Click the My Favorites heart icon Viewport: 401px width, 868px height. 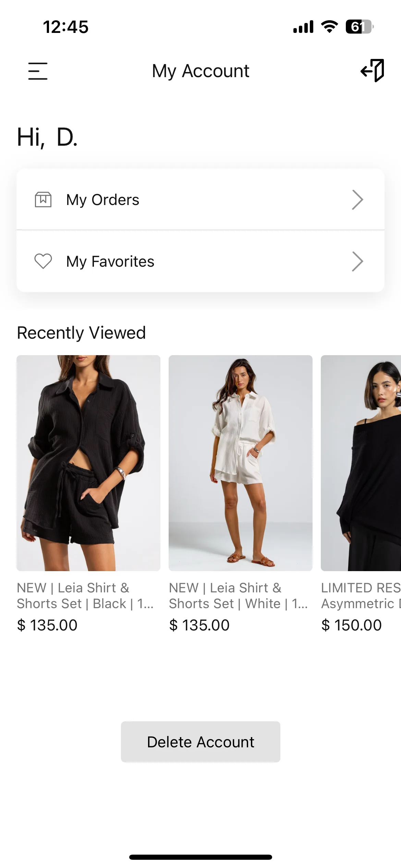click(43, 261)
